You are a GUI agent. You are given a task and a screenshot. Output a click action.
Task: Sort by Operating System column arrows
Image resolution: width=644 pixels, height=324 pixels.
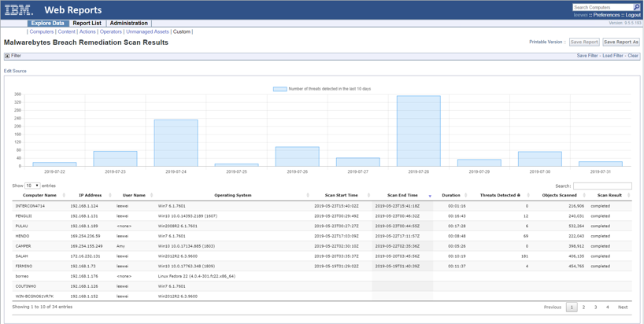tap(308, 195)
